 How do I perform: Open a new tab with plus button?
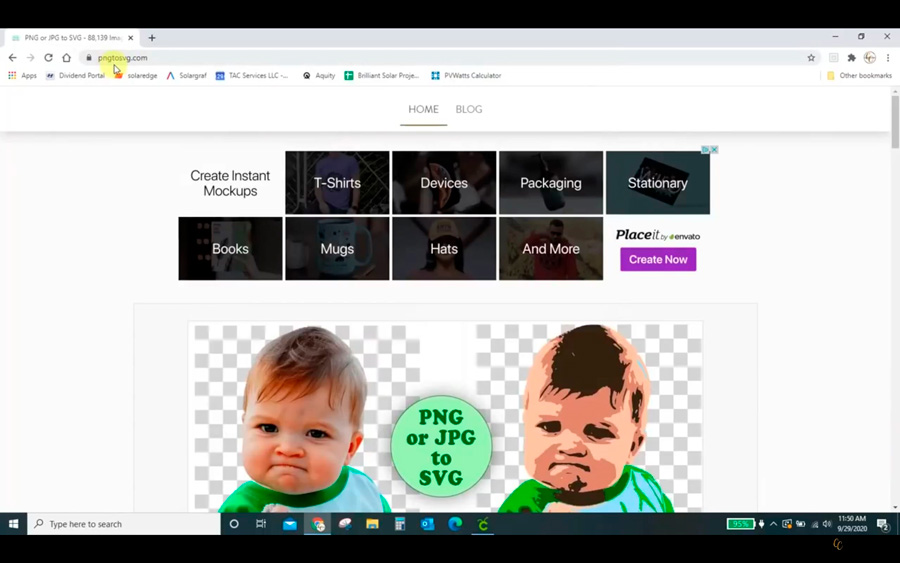click(152, 38)
